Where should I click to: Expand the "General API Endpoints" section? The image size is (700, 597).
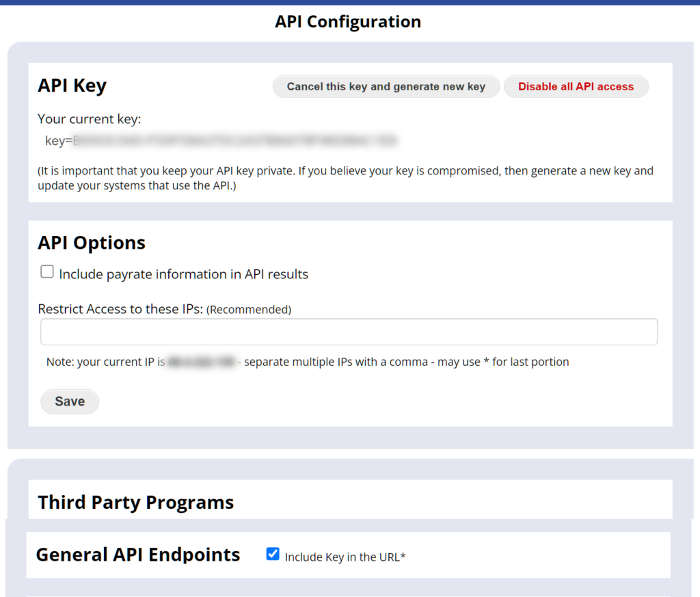(138, 555)
